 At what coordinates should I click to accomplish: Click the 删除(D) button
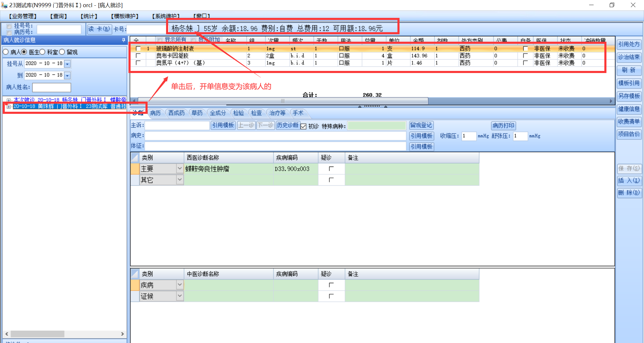tap(629, 193)
